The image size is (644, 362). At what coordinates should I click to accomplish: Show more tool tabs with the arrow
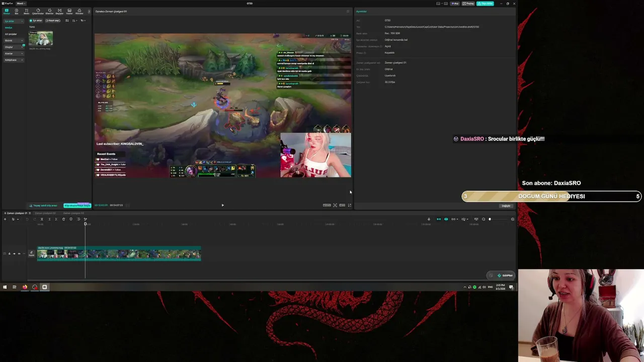tap(89, 12)
